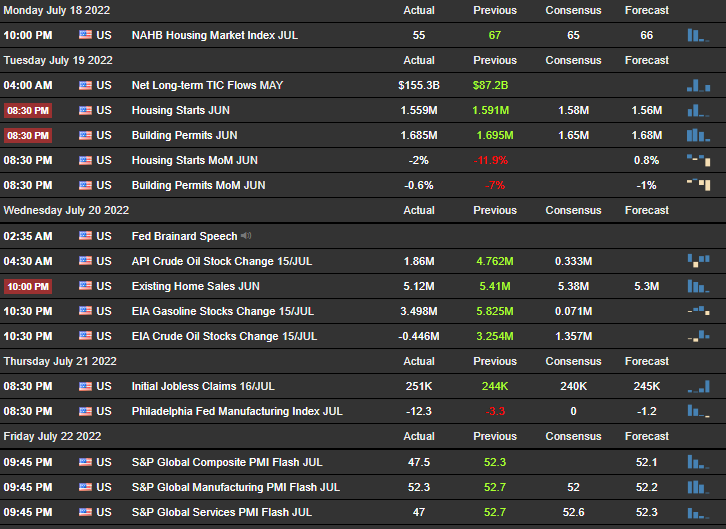
Task: Open chart icon for Initial Jobless Claims
Action: pos(698,386)
